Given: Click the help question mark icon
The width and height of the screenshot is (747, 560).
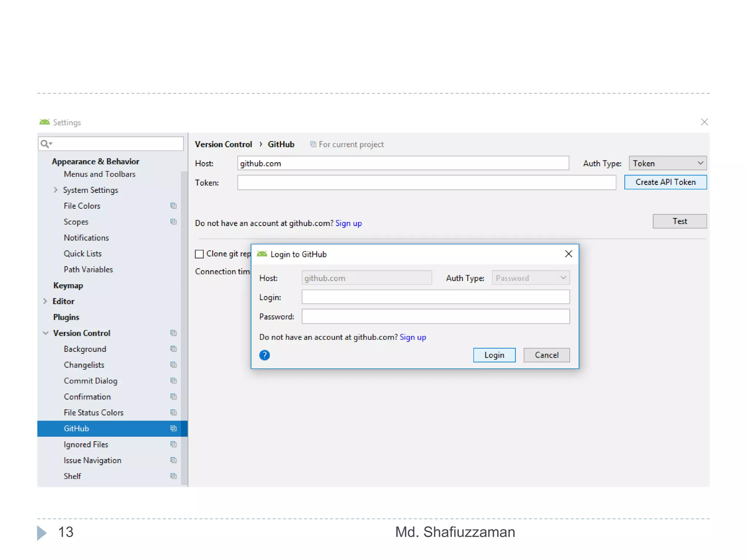Looking at the screenshot, I should (264, 355).
